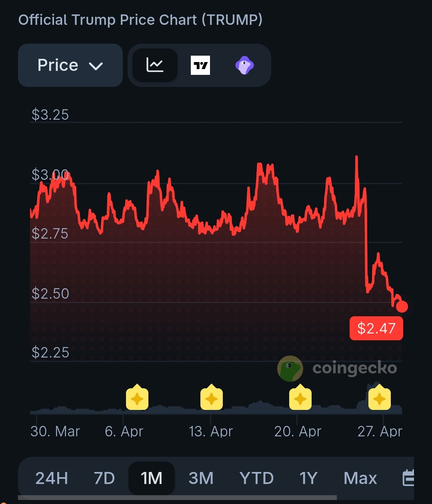Switch to the TradingView chart icon
This screenshot has height=504, width=432.
point(200,65)
